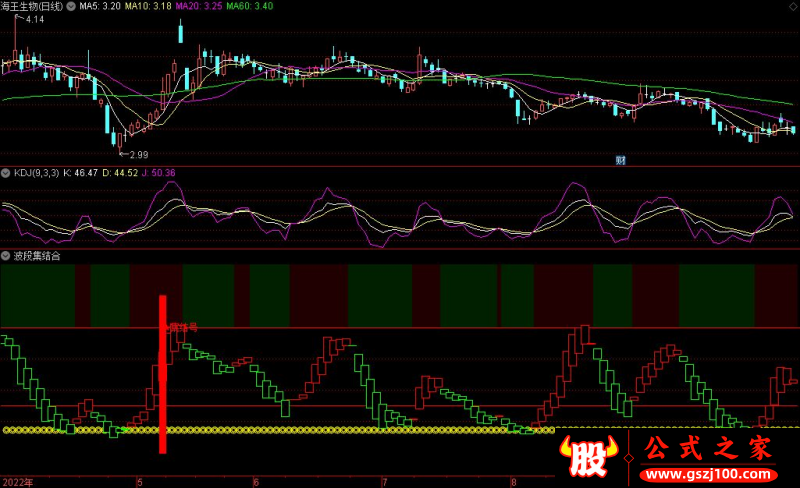The height and width of the screenshot is (488, 800).
Task: Click the KDJ(9,3,3) indicator name
Action: click(x=36, y=173)
